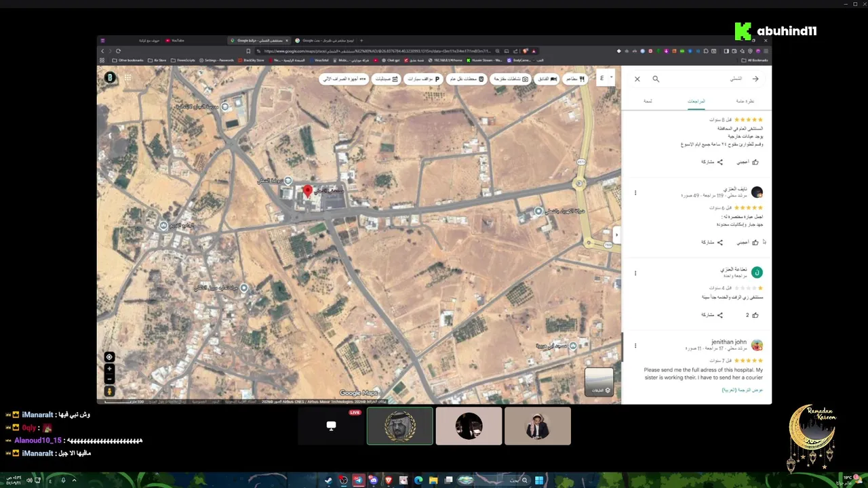Share the 8-years-ago review
Image resolution: width=868 pixels, height=488 pixels.
tap(712, 162)
